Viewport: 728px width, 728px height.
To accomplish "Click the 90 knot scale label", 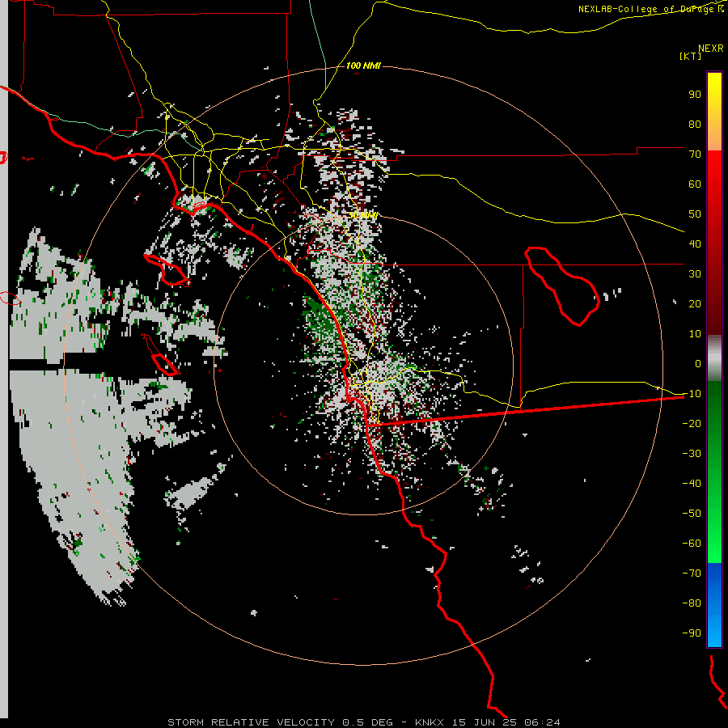I will 695,95.
